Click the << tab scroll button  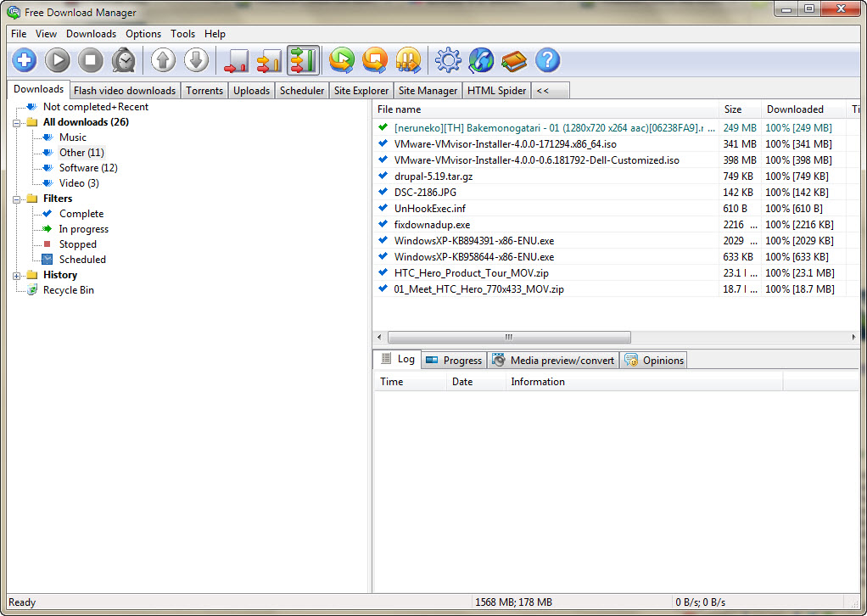(x=551, y=91)
